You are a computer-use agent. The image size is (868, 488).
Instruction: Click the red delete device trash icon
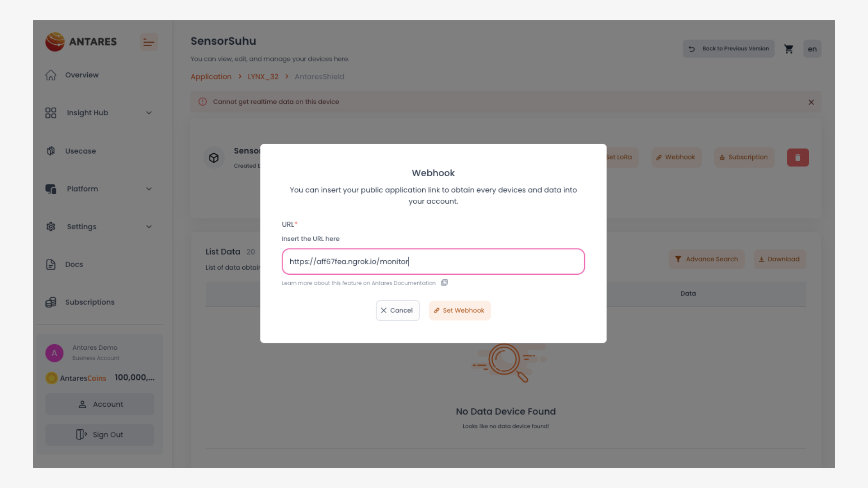click(797, 158)
